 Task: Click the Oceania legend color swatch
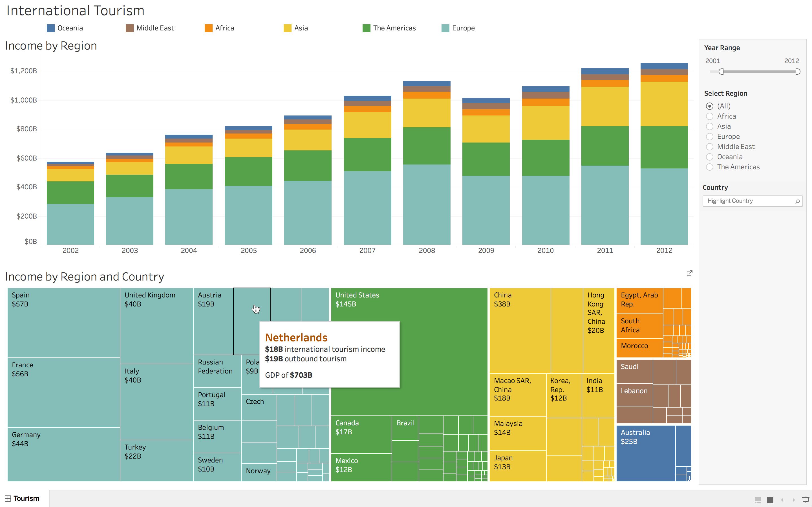pyautogui.click(x=51, y=28)
